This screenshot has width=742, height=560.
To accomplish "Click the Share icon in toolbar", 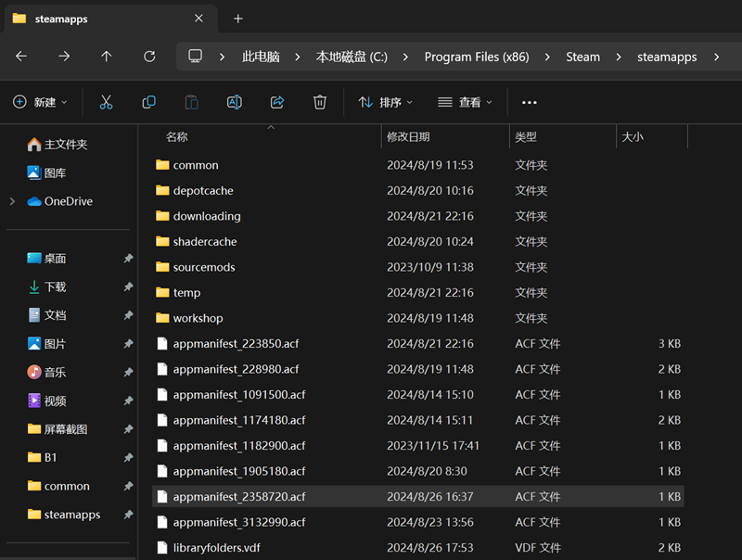I will point(277,102).
